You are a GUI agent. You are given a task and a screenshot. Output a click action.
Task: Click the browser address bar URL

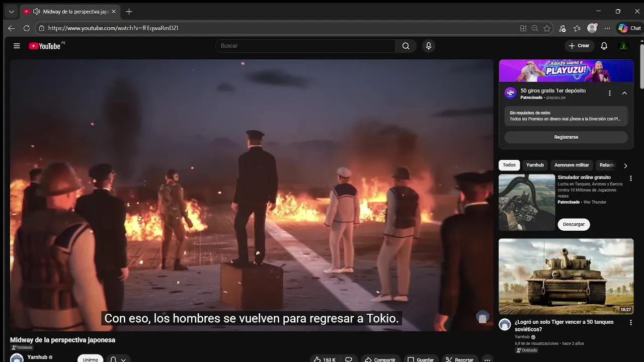113,28
